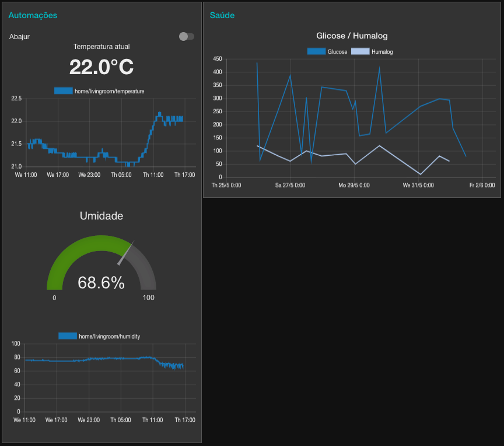Click the Th 25/5 0:00 axis label

(x=226, y=185)
